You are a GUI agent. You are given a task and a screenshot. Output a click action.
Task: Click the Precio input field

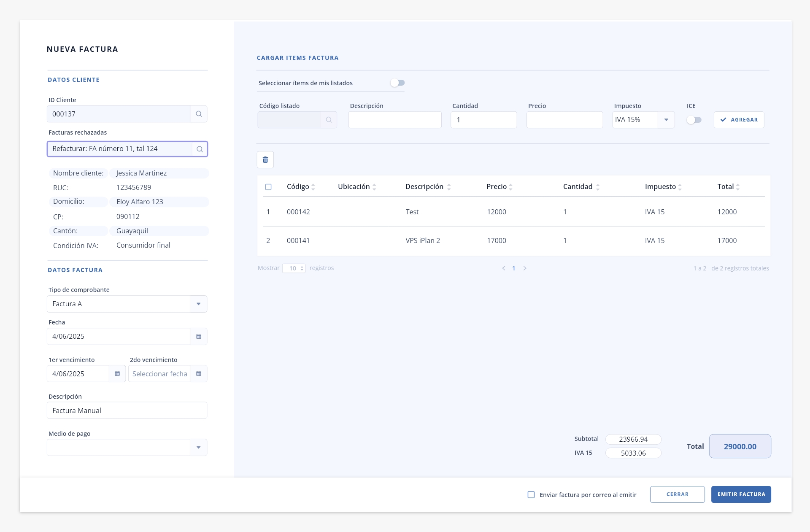pos(564,120)
